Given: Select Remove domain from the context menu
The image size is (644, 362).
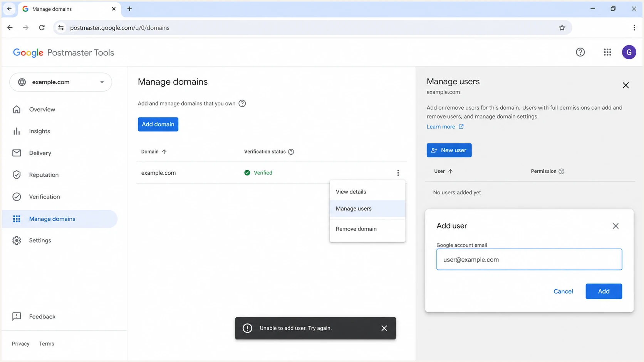Looking at the screenshot, I should 367,229.
